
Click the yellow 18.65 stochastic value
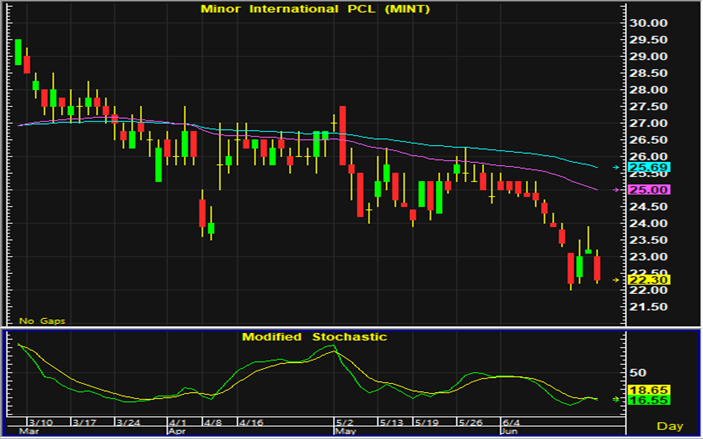pyautogui.click(x=649, y=390)
